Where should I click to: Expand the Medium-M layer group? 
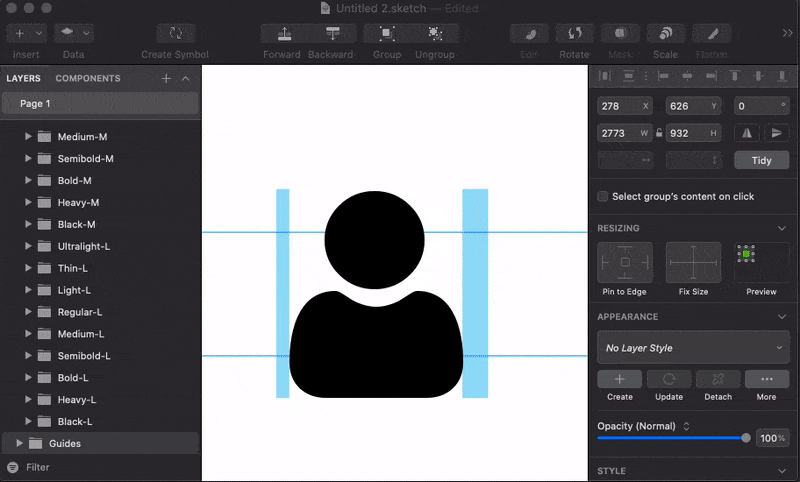coord(28,137)
